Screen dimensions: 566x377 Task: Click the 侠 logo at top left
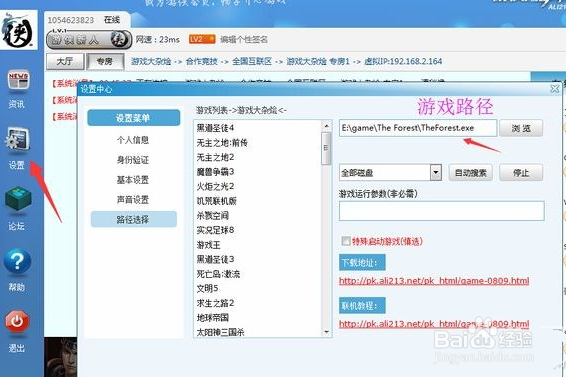tap(18, 30)
